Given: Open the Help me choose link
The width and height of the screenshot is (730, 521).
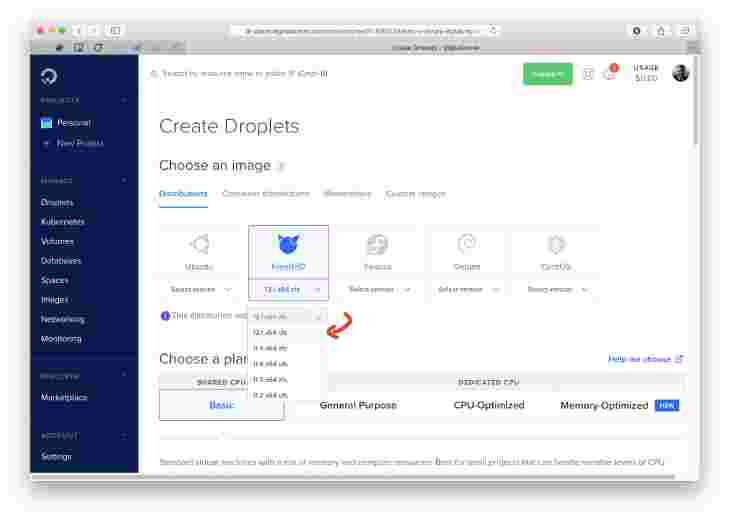Looking at the screenshot, I should coord(639,359).
